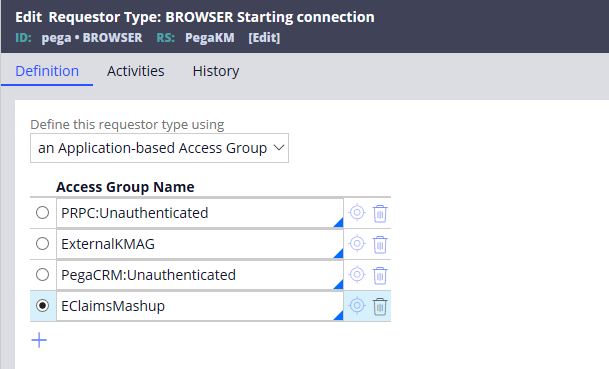
Task: Select EClaimsMashup radio button
Action: [x=42, y=306]
